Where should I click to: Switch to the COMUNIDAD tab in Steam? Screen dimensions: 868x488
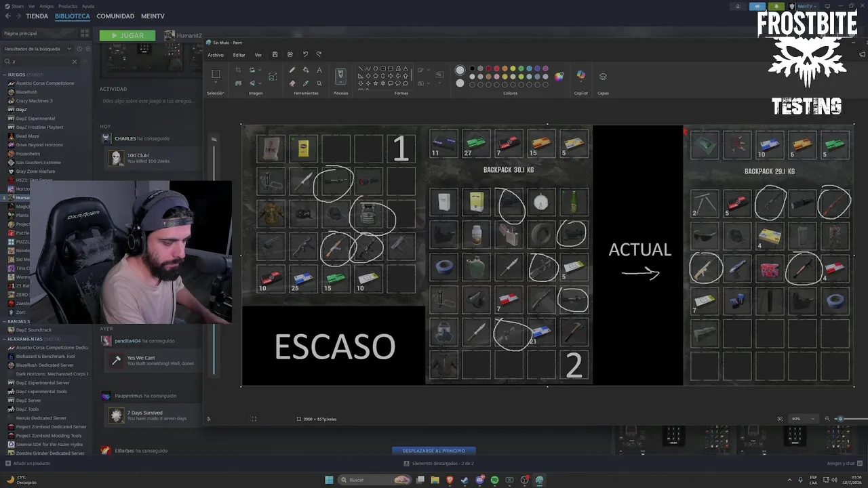(x=115, y=16)
